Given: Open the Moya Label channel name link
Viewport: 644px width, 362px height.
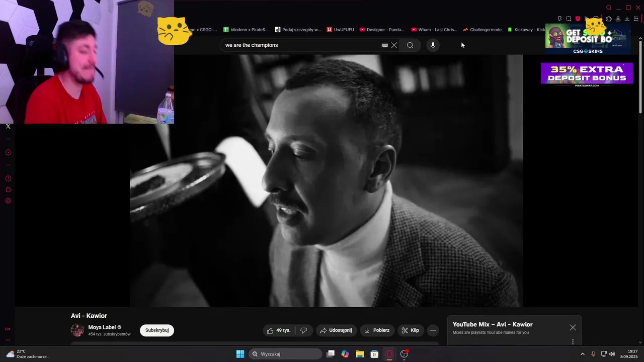Looking at the screenshot, I should (x=102, y=327).
